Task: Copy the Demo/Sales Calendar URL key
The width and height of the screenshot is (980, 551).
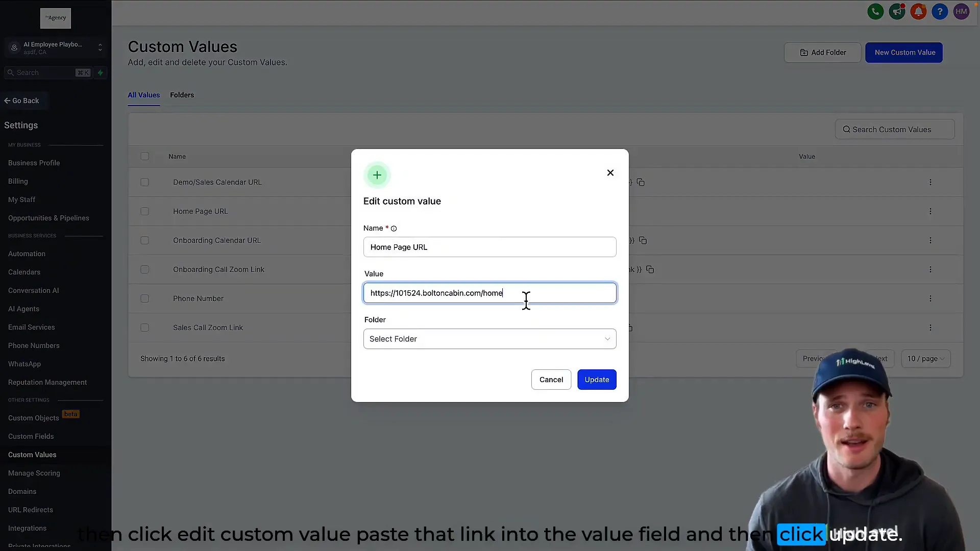Action: [641, 182]
